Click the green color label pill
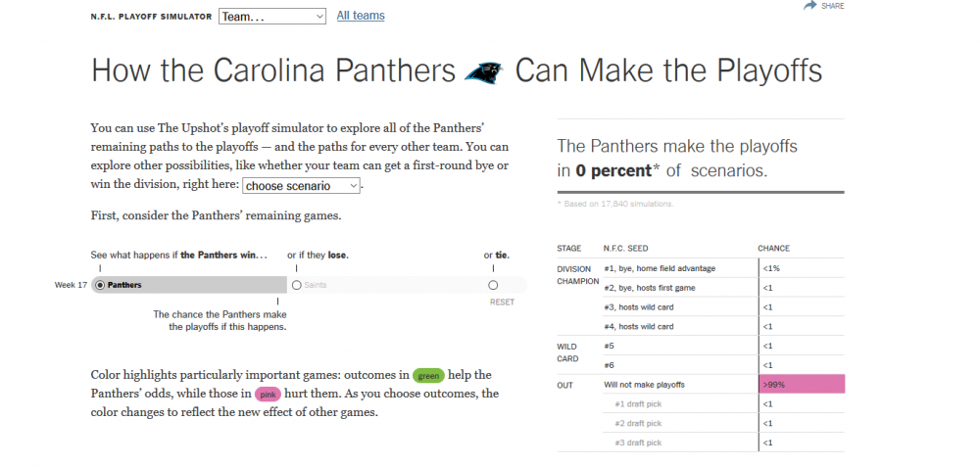The width and height of the screenshot is (980, 467). 429,376
